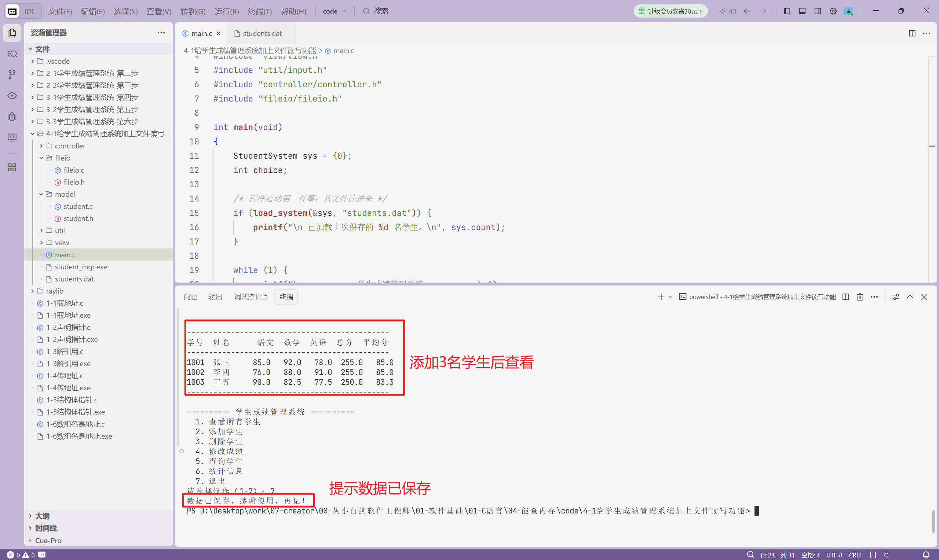This screenshot has width=939, height=560.
Task: Open the Run and Debug bug icon
Action: [x=12, y=117]
